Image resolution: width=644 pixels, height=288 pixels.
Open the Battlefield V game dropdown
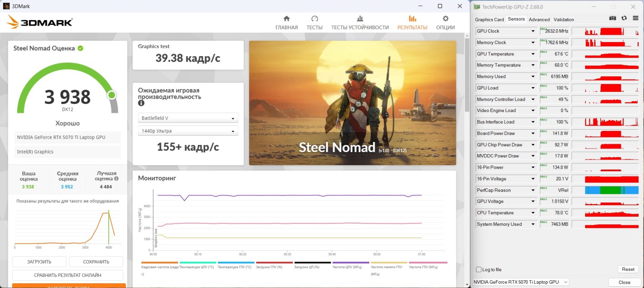188,118
